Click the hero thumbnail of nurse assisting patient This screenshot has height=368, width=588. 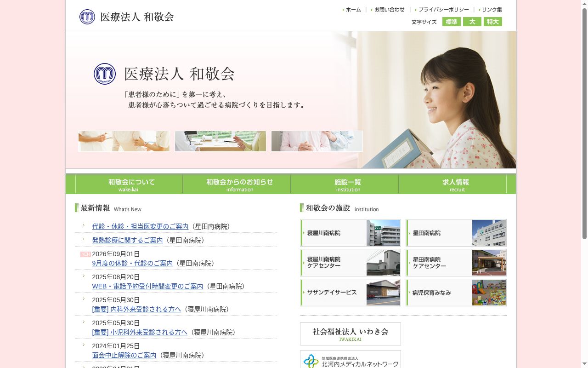point(124,141)
